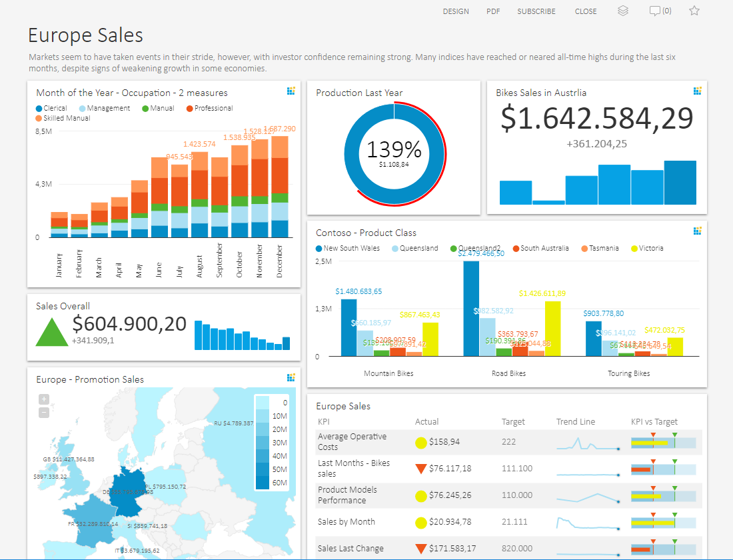
Task: Click GB $11.427.364,88 map label
Action: (x=69, y=459)
